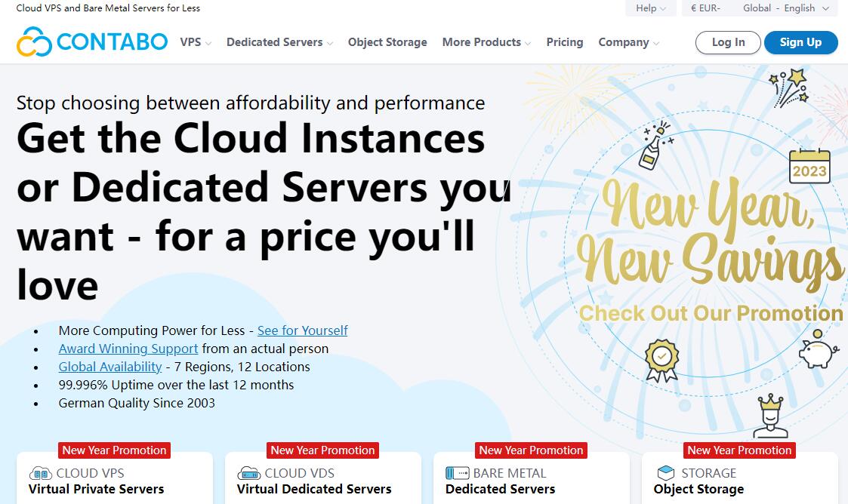Click the Bare Metal server icon
The image size is (848, 504).
tap(457, 474)
